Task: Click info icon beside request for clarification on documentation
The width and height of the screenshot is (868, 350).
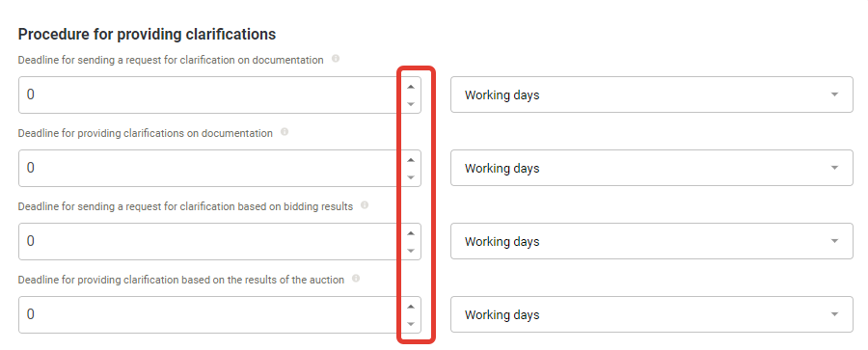Action: click(x=336, y=59)
